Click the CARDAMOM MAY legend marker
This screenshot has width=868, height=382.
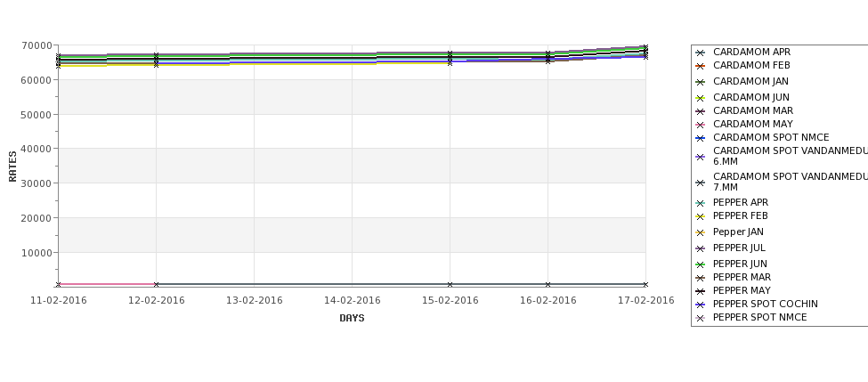pyautogui.click(x=700, y=126)
